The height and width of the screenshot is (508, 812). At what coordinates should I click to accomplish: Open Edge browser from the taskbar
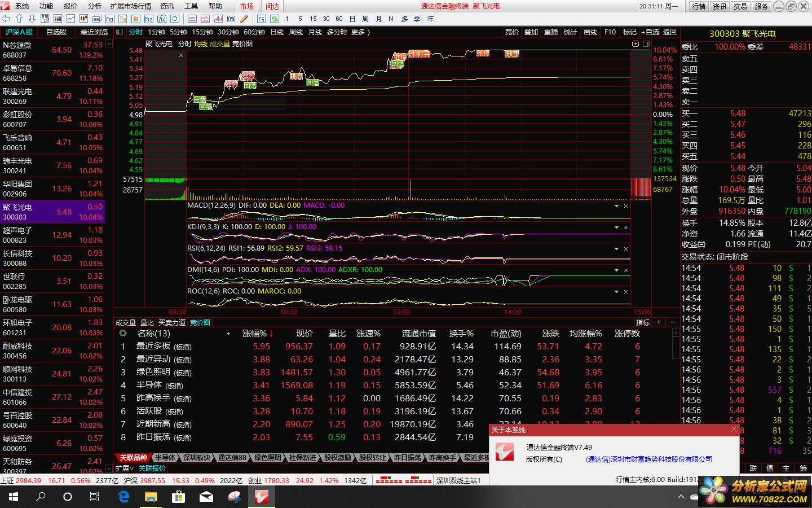[x=123, y=497]
